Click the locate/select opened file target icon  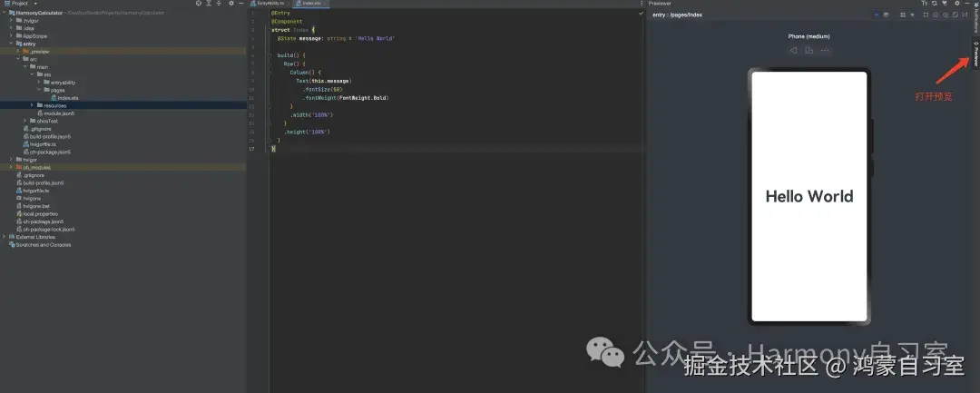click(199, 3)
